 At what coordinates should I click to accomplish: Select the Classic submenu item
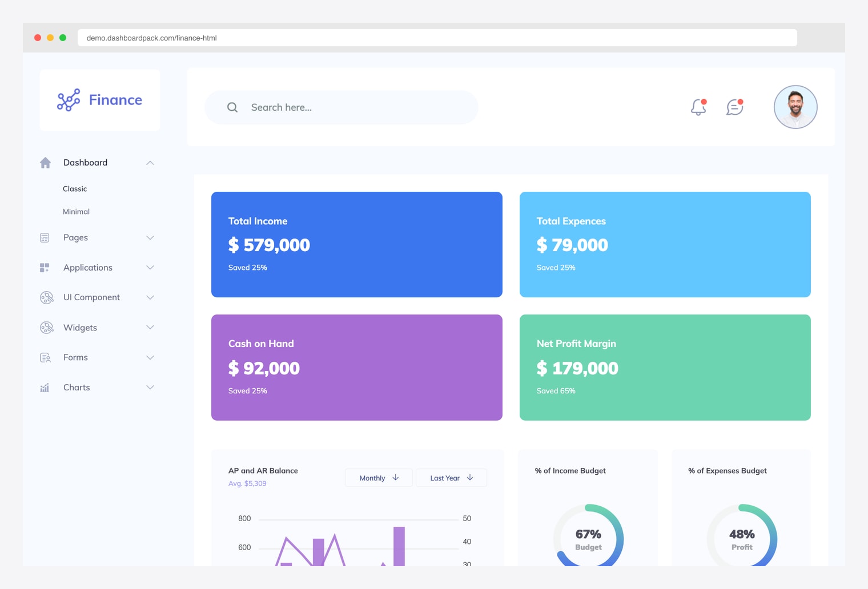pyautogui.click(x=75, y=189)
